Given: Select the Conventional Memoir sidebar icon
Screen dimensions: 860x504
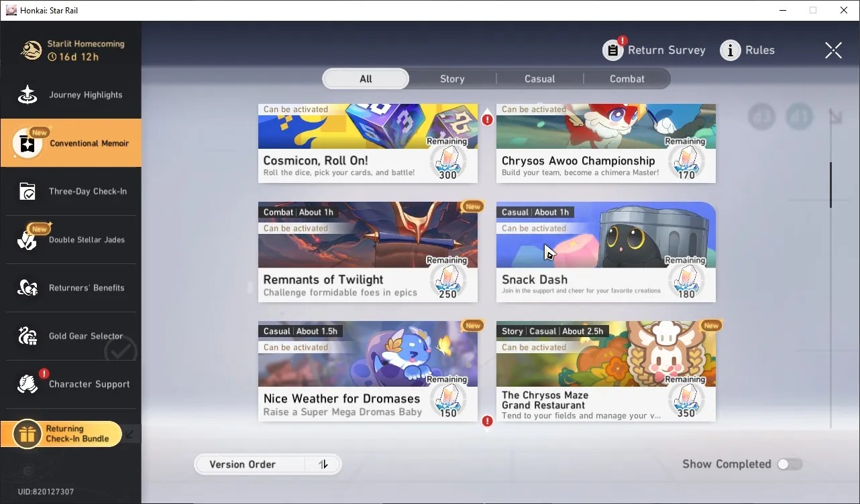Looking at the screenshot, I should [x=28, y=143].
